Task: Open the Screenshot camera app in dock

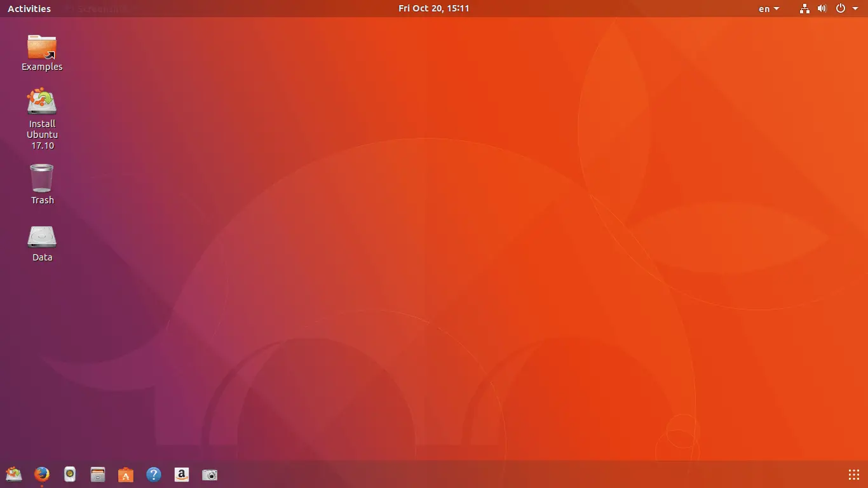Action: [210, 475]
